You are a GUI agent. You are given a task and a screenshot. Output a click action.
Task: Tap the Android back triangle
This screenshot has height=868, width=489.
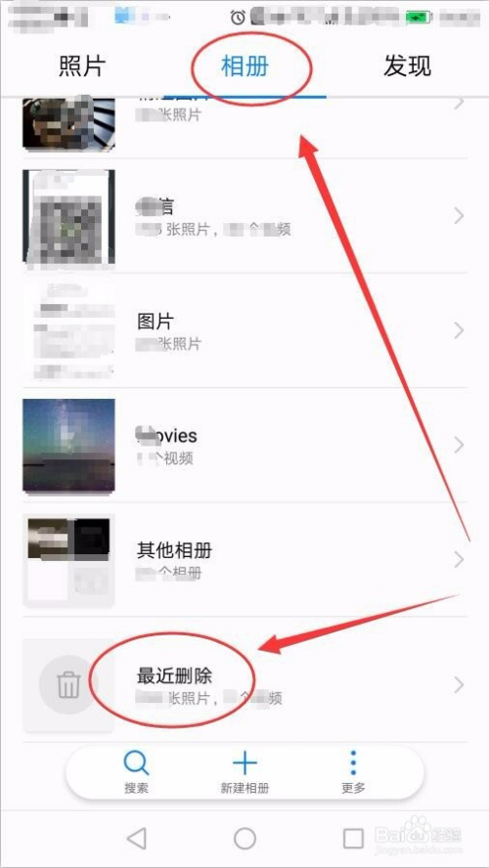136,838
